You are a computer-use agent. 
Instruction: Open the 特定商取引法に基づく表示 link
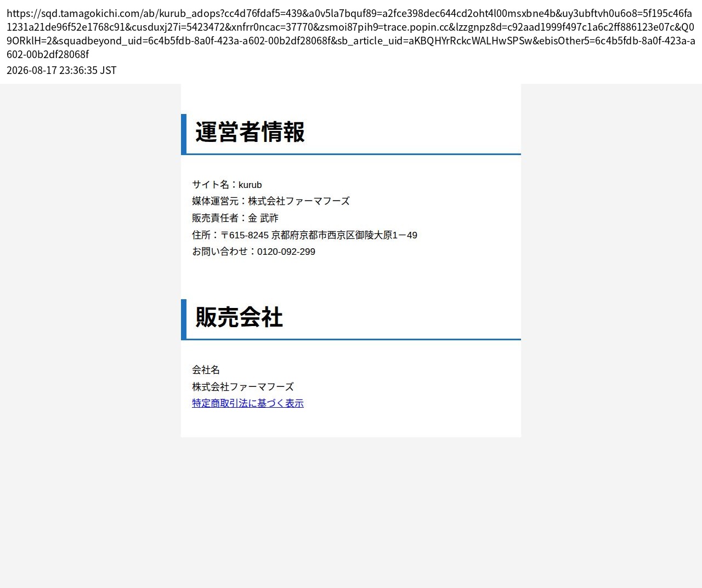click(x=248, y=403)
